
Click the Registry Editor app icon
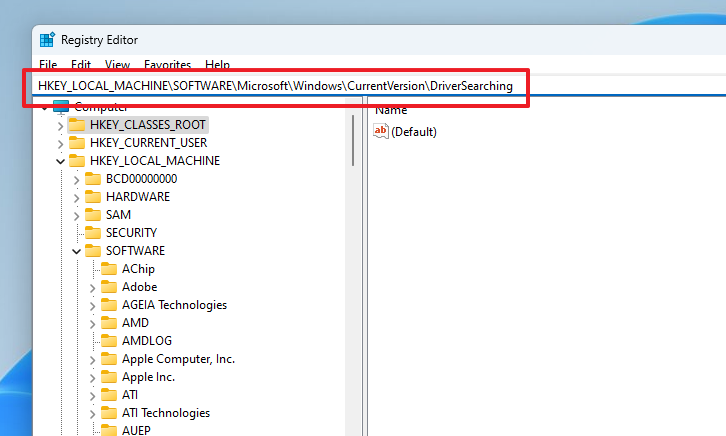47,40
